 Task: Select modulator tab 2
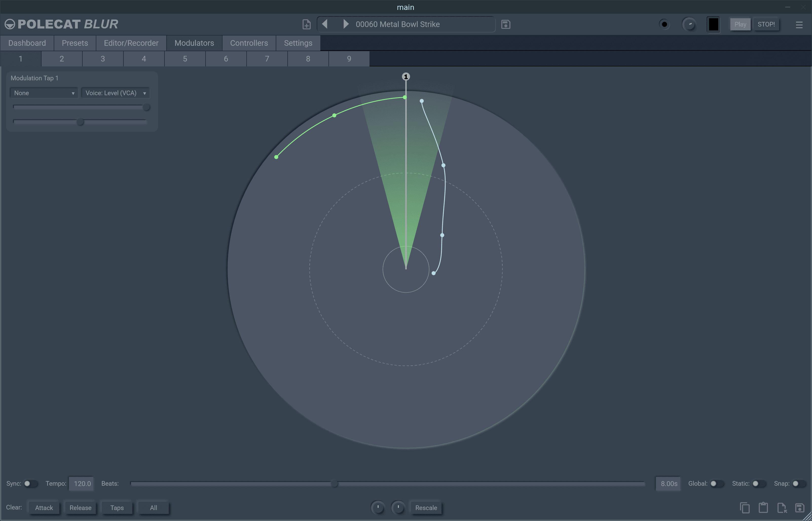click(x=62, y=59)
